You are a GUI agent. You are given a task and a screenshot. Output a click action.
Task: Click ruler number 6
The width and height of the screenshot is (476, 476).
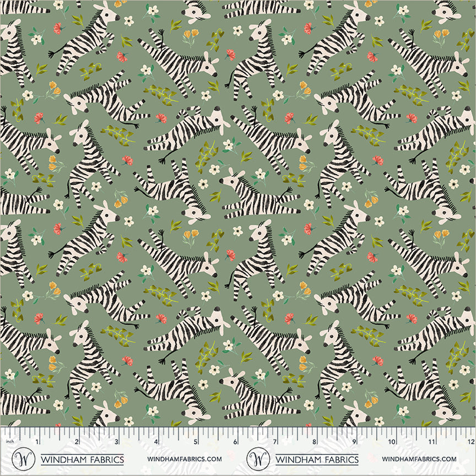[x=235, y=441]
